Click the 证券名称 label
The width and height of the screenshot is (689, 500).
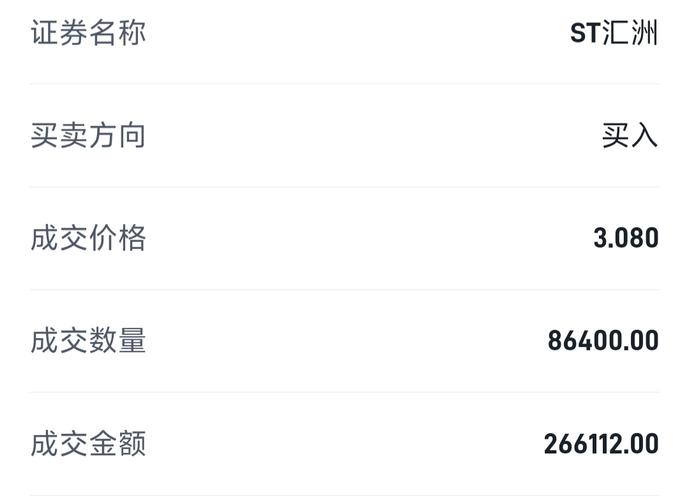tap(88, 32)
